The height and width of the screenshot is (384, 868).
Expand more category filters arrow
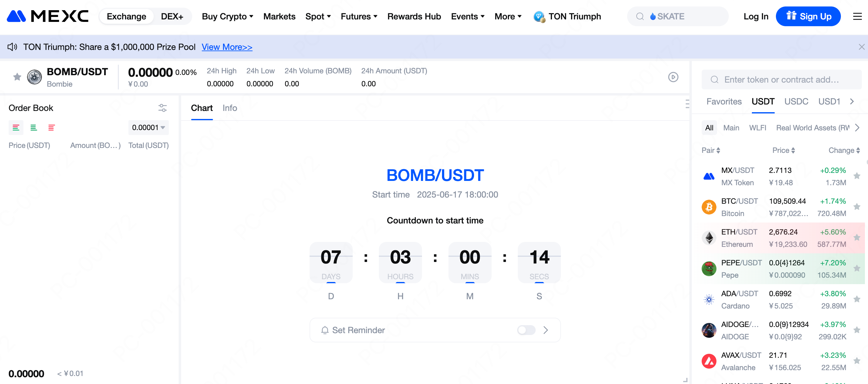pyautogui.click(x=857, y=128)
